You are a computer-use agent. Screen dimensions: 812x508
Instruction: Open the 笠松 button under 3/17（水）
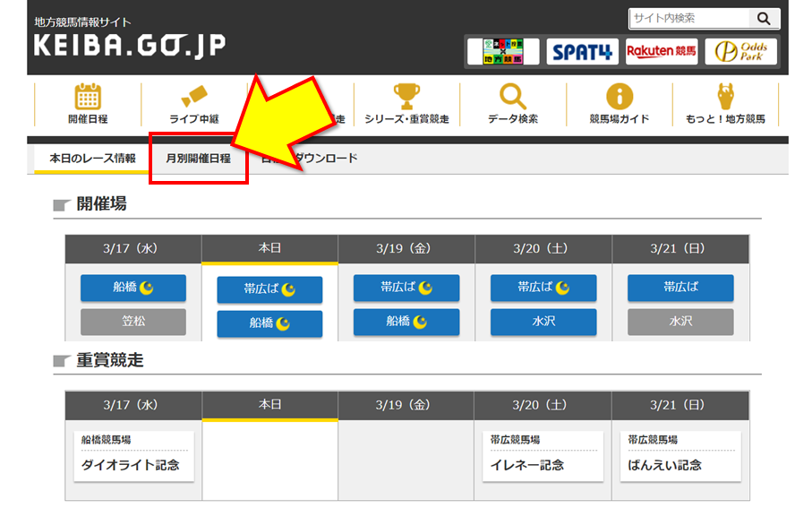133,321
